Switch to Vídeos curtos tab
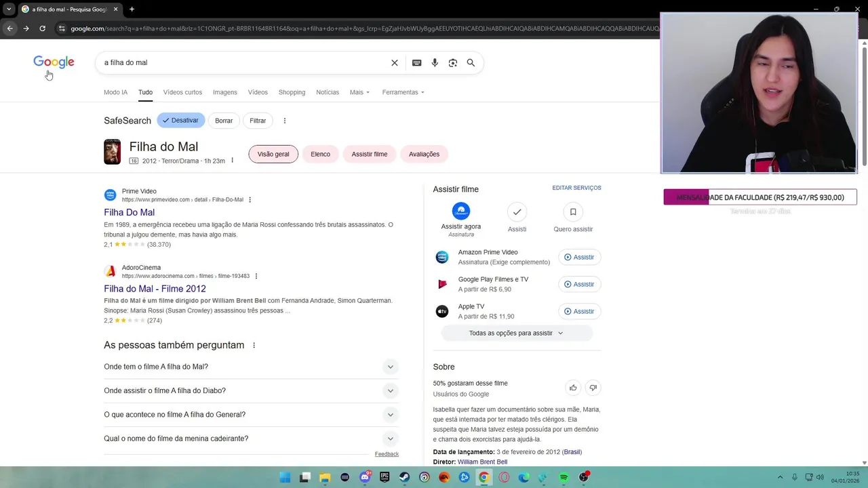Viewport: 868px width, 488px height. (x=182, y=92)
